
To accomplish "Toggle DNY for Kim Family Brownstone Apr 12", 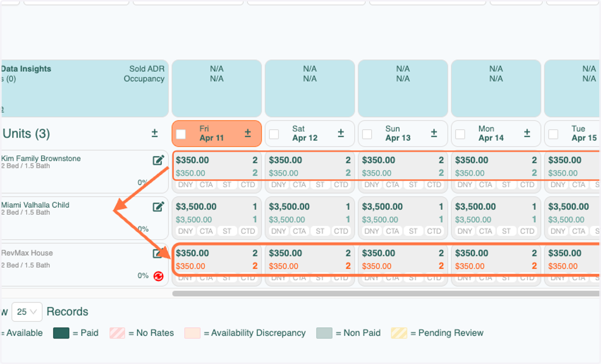I will (x=278, y=185).
